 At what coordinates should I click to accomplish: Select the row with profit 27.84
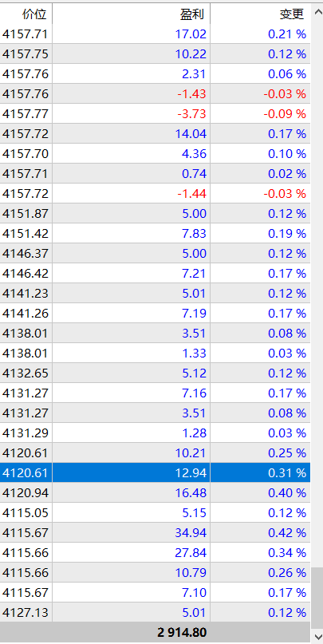click(x=156, y=553)
